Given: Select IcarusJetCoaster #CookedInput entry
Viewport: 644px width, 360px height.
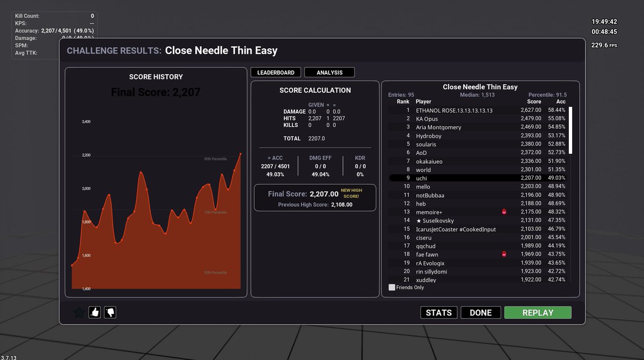Looking at the screenshot, I should pos(478,229).
